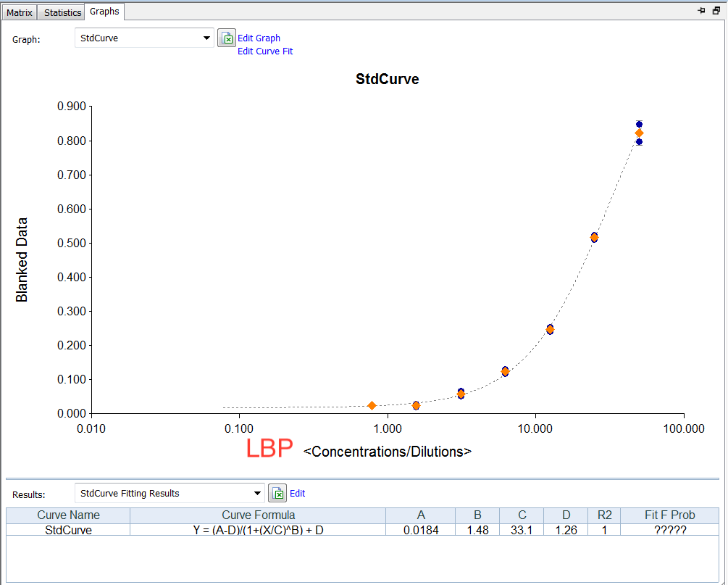Select the topmost blue data point
The height and width of the screenshot is (585, 728).
(x=639, y=124)
